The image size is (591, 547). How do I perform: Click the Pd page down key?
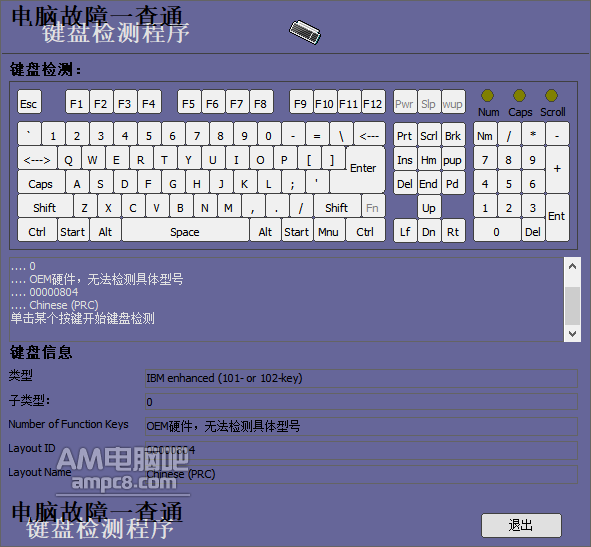coord(453,182)
